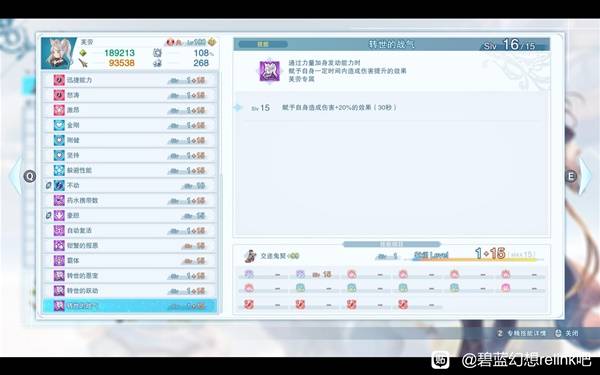Click the sword attack stat icon
This screenshot has height=375, width=600.
point(83,63)
